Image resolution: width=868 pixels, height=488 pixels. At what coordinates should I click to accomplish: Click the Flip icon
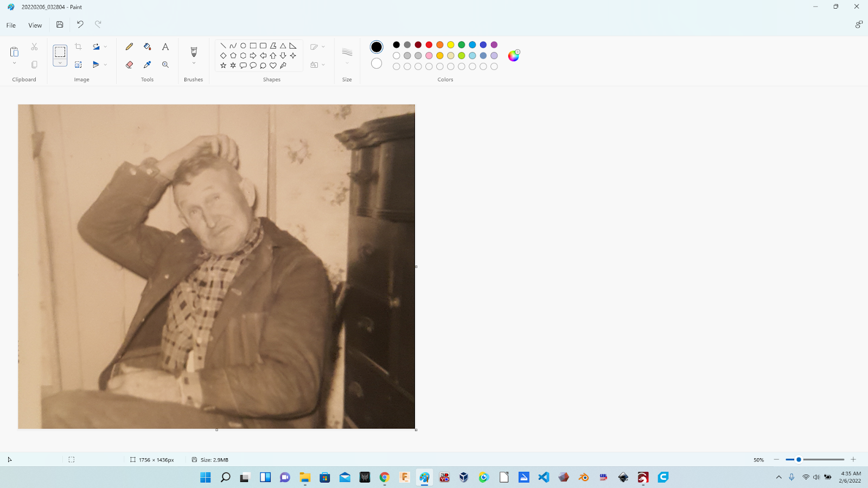tap(96, 65)
